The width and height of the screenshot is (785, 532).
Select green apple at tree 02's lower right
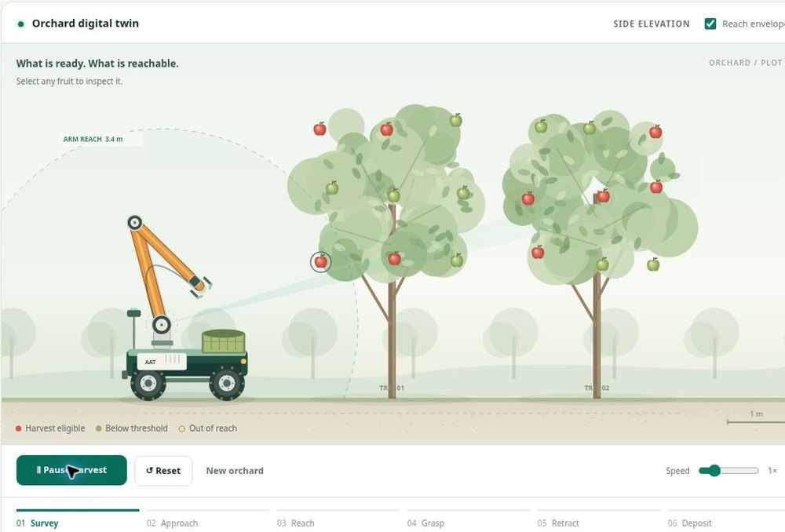653,264
